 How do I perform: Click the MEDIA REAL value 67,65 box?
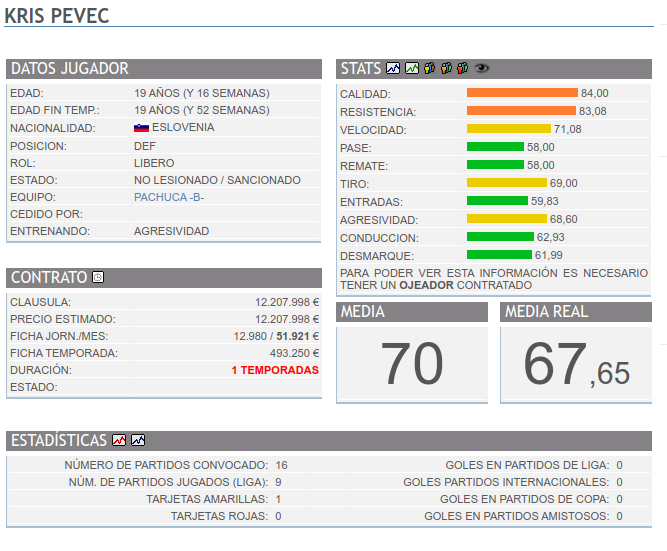tap(576, 363)
